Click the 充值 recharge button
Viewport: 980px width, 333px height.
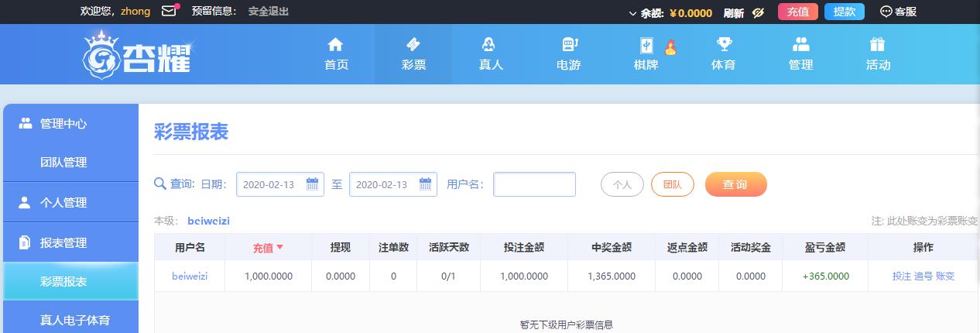click(x=798, y=12)
